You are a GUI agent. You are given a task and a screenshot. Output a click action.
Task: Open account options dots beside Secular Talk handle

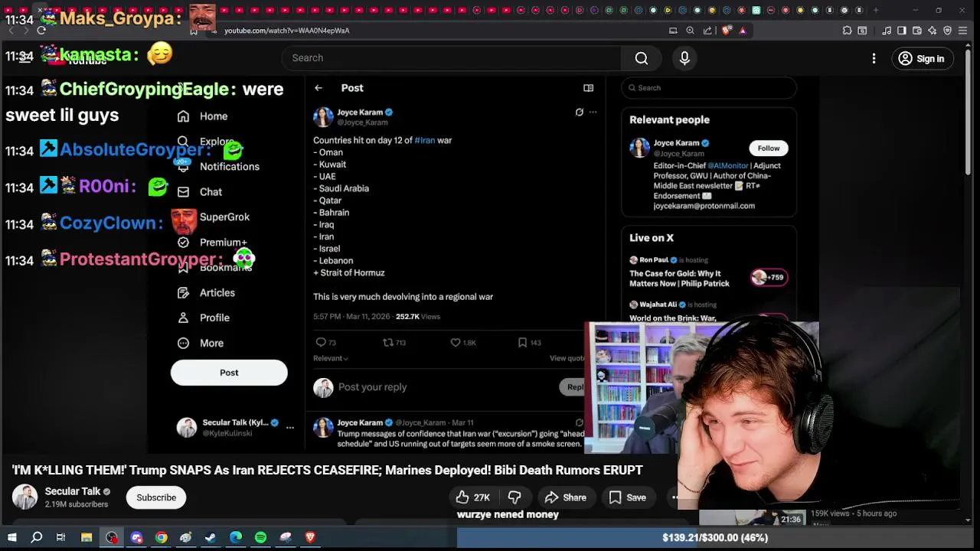289,428
